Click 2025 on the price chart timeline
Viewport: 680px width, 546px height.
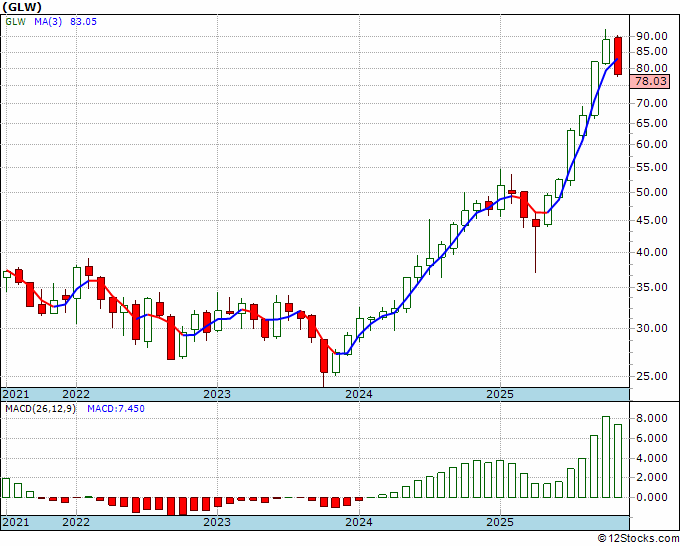click(x=500, y=394)
